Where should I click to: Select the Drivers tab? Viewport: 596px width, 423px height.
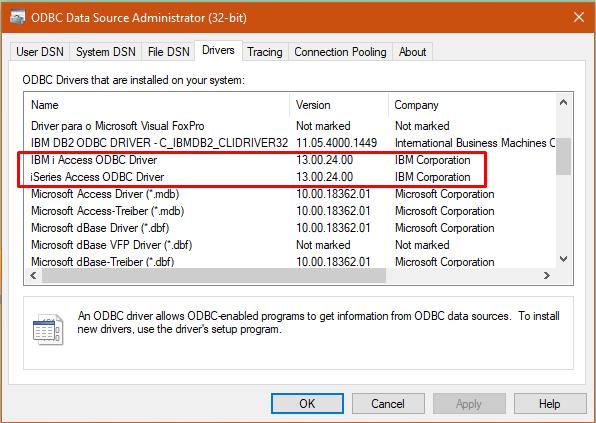click(218, 50)
